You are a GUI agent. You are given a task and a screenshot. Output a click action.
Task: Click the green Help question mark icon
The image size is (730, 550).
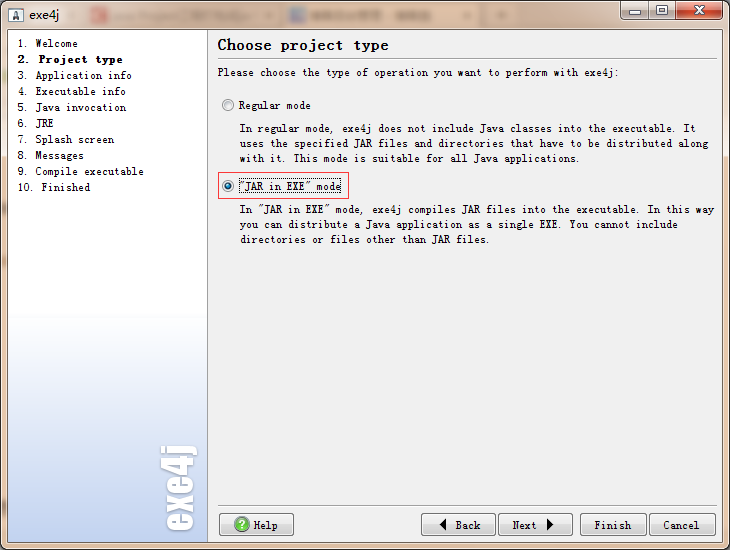241,525
